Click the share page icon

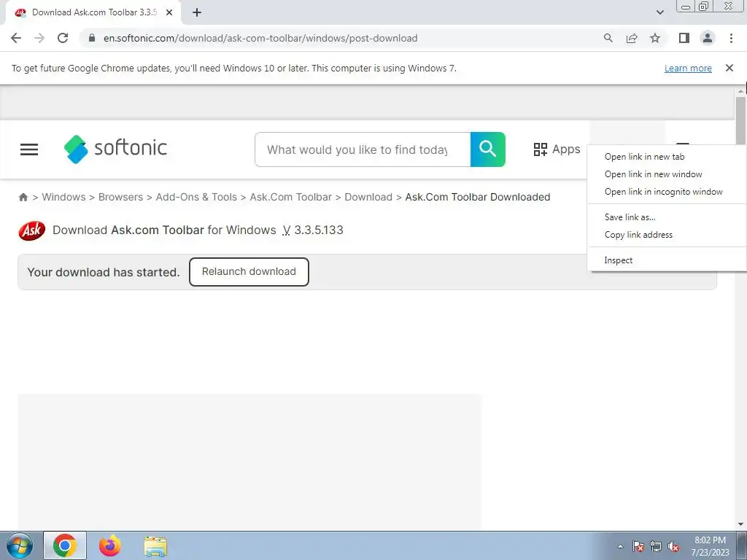[x=632, y=38]
